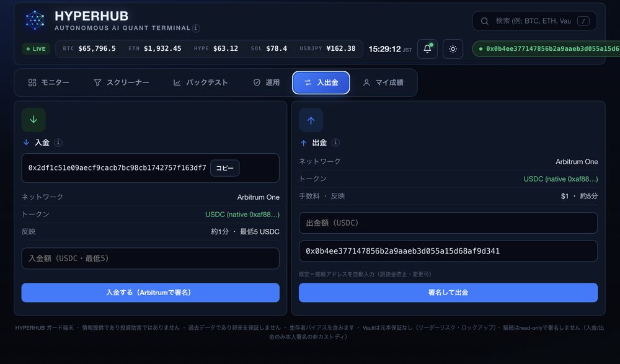Click the small arrow beside 入金 heading
This screenshot has height=364, width=620.
[26, 143]
